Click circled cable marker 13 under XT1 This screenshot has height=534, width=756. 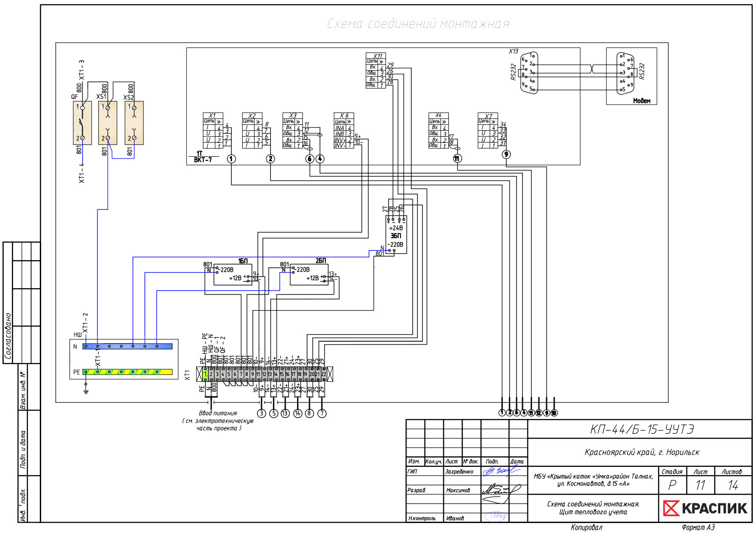point(285,413)
